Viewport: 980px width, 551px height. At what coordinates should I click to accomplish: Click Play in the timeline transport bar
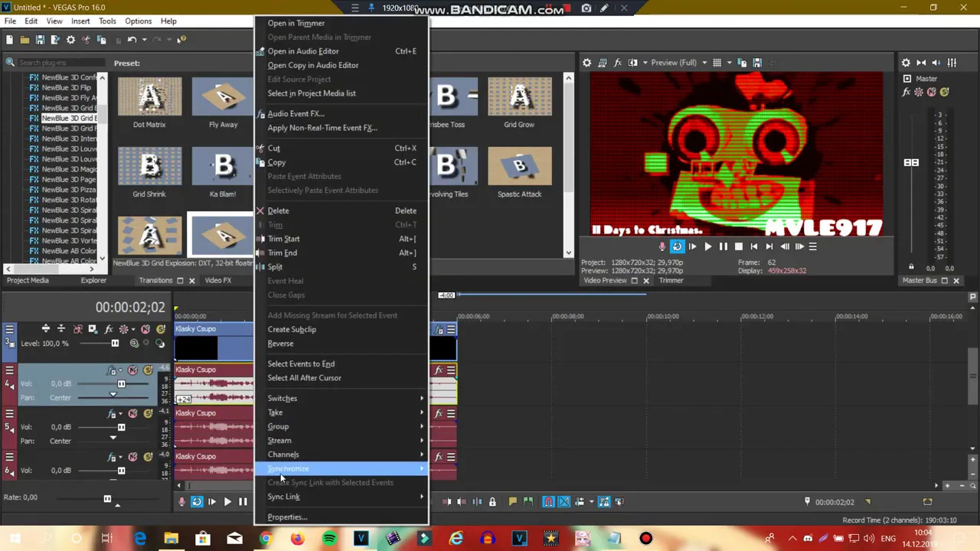[x=227, y=502]
